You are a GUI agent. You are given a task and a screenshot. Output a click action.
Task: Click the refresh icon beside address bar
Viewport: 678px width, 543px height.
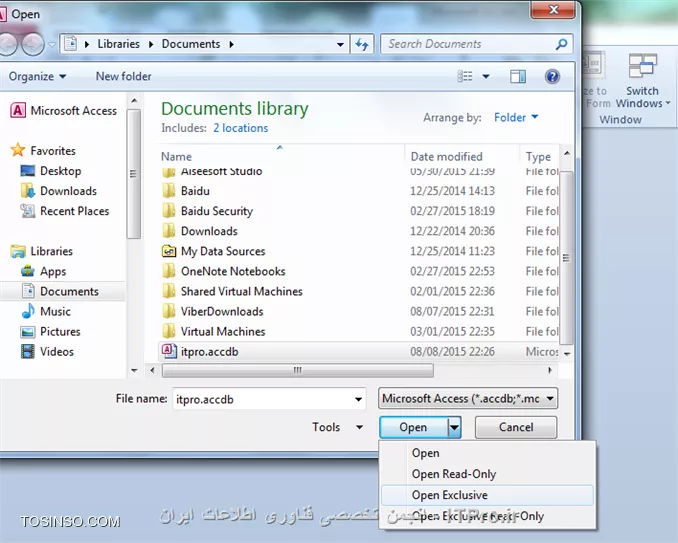[x=362, y=44]
